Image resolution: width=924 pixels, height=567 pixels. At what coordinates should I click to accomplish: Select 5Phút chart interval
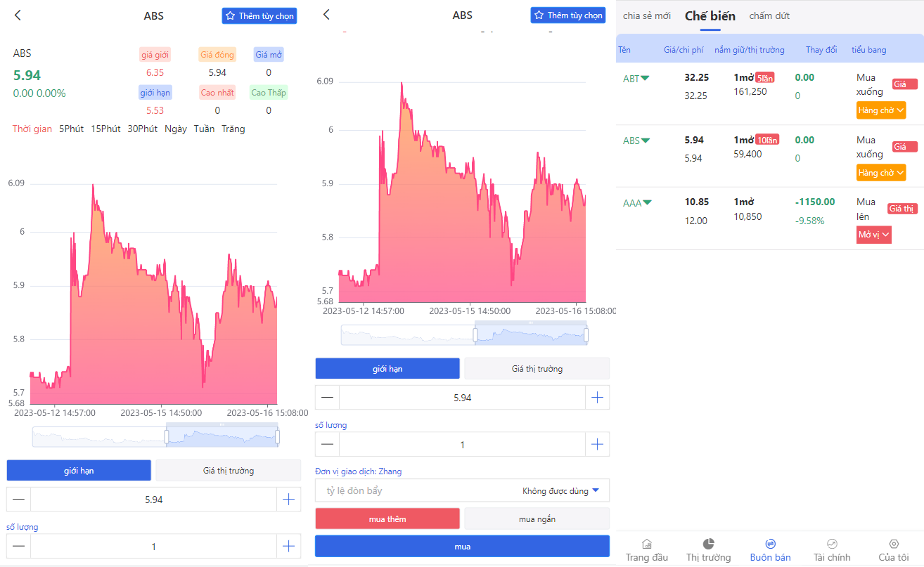pyautogui.click(x=71, y=129)
